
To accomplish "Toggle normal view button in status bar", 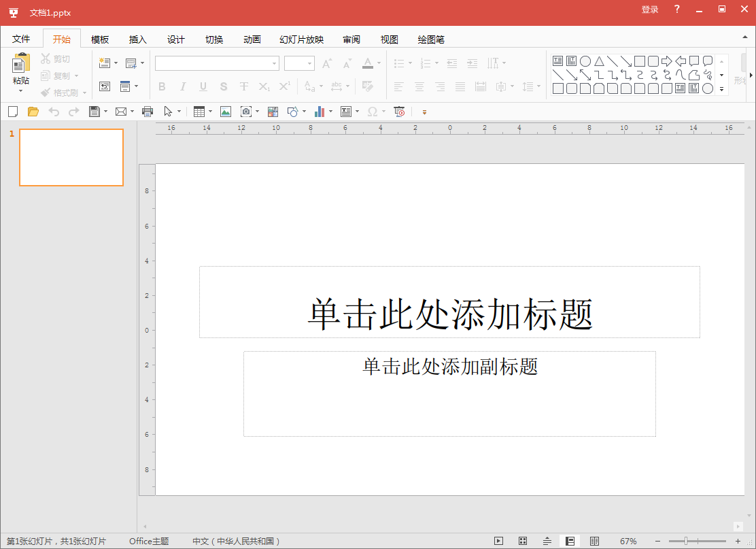I will click(x=570, y=541).
